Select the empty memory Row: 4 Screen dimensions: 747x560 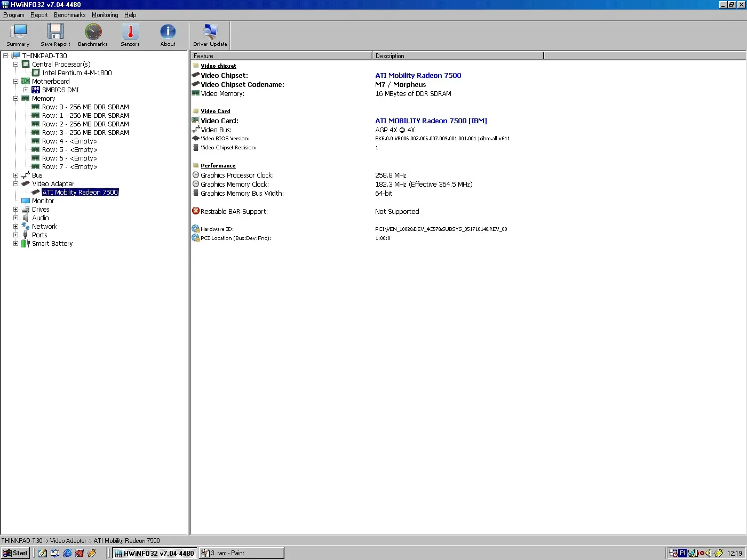(69, 141)
